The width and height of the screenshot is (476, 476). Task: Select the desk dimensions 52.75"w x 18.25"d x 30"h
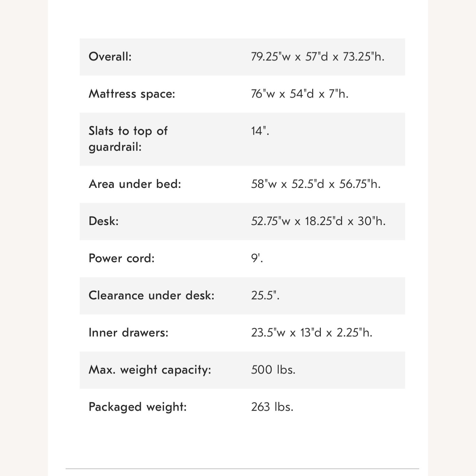[318, 221]
